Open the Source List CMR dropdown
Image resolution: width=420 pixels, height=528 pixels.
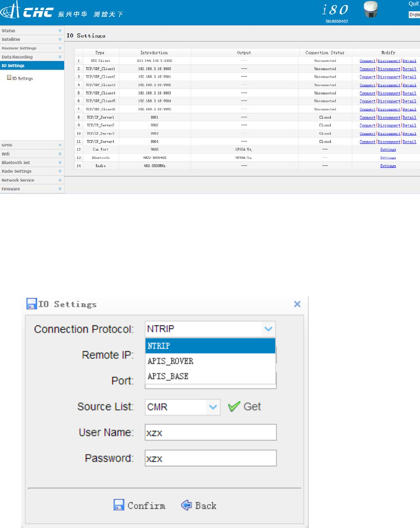coord(213,407)
